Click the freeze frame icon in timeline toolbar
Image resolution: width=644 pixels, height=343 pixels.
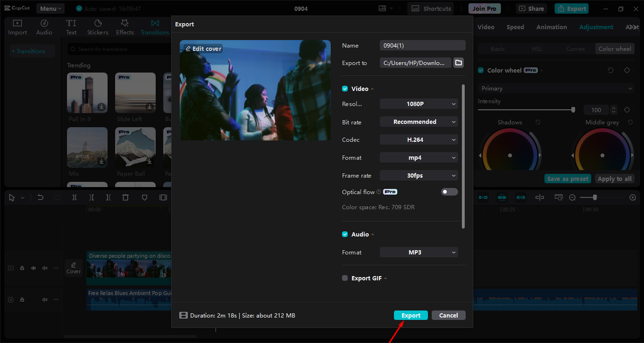coord(163,198)
